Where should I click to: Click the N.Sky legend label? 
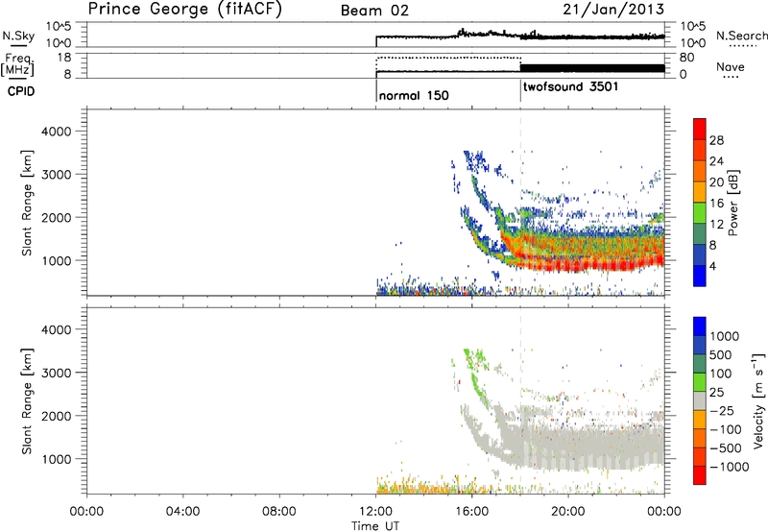click(x=18, y=36)
